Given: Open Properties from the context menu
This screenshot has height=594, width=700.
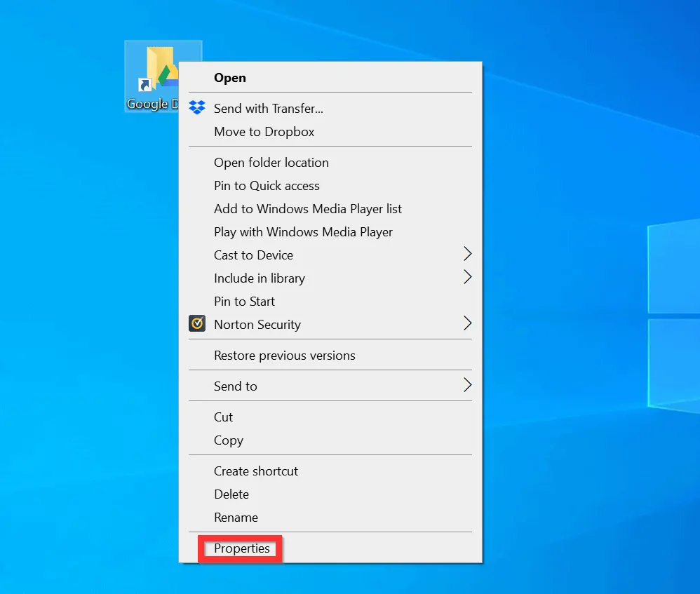Looking at the screenshot, I should click(241, 548).
